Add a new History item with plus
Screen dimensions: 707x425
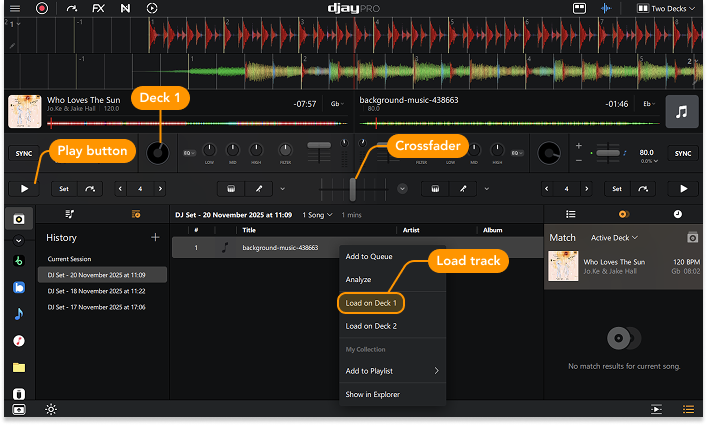click(155, 237)
